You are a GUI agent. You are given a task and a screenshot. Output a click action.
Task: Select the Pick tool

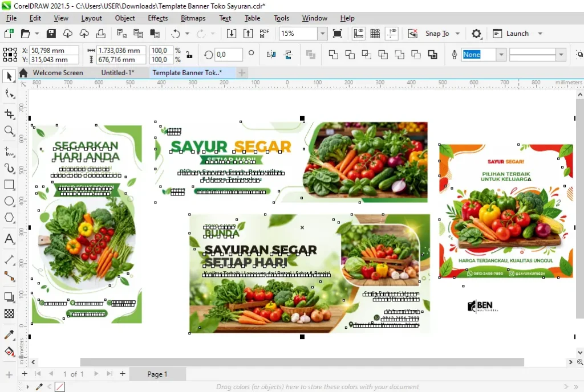(9, 76)
